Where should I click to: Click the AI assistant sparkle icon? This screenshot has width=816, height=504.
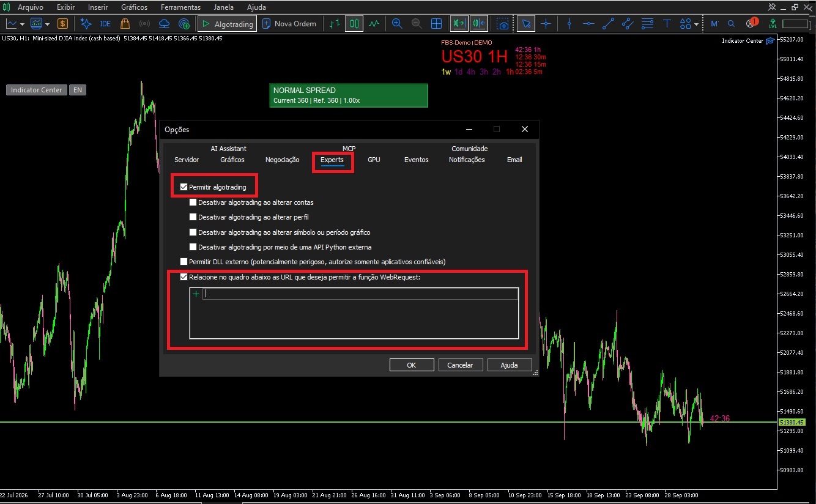(x=86, y=24)
